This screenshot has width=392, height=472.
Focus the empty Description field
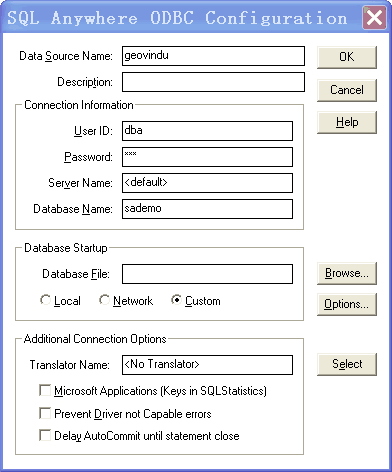tap(213, 82)
